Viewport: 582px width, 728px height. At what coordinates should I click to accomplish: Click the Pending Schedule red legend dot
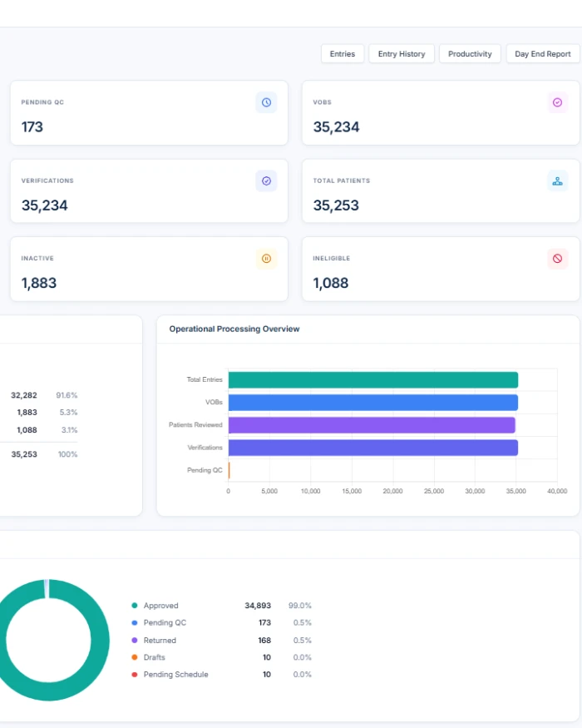[x=135, y=674]
